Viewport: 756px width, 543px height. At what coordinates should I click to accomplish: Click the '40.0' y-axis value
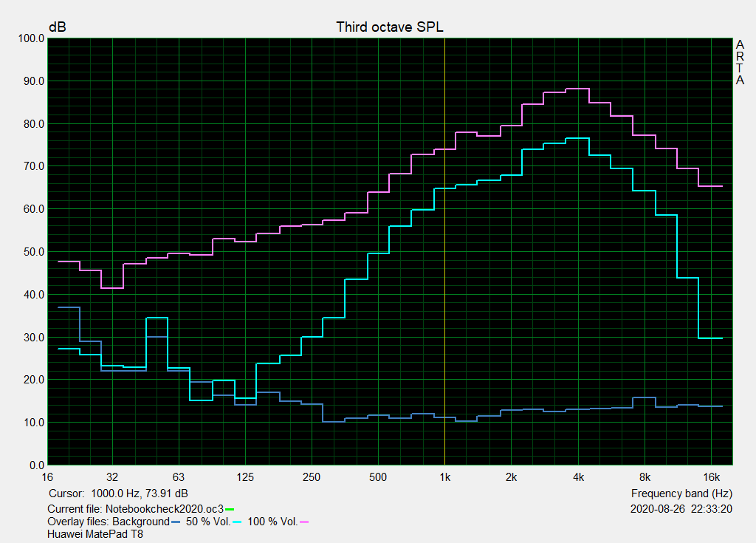(x=34, y=295)
